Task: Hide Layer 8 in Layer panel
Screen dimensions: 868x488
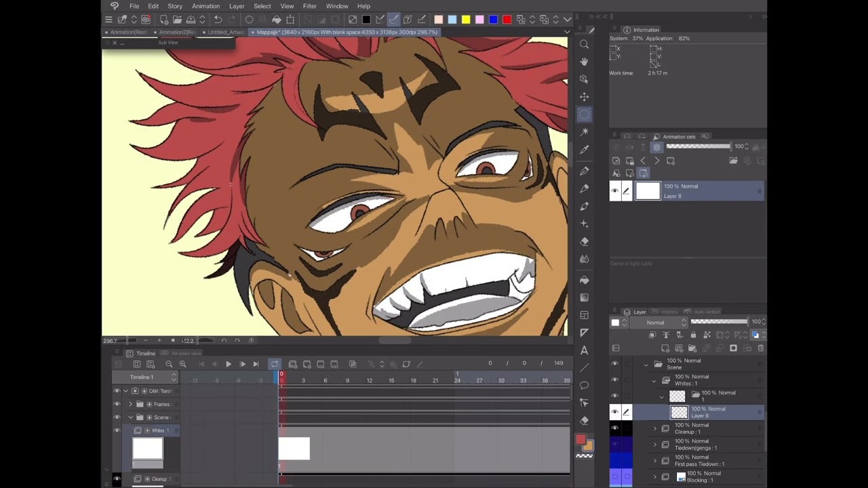Action: pyautogui.click(x=614, y=412)
